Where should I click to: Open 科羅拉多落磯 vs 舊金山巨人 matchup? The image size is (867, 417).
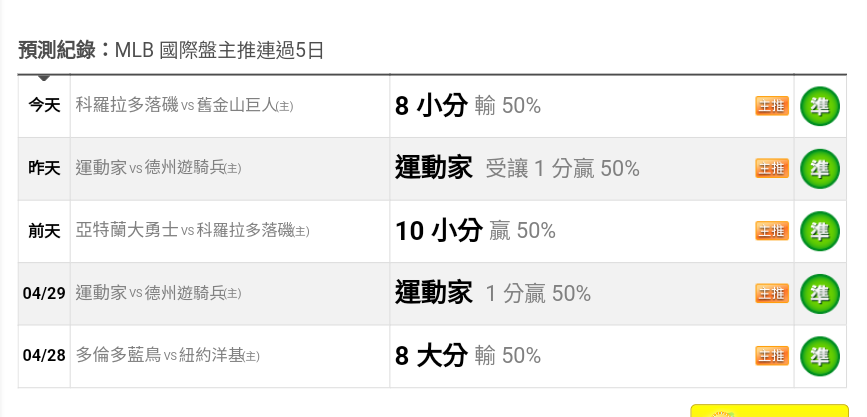pos(184,106)
